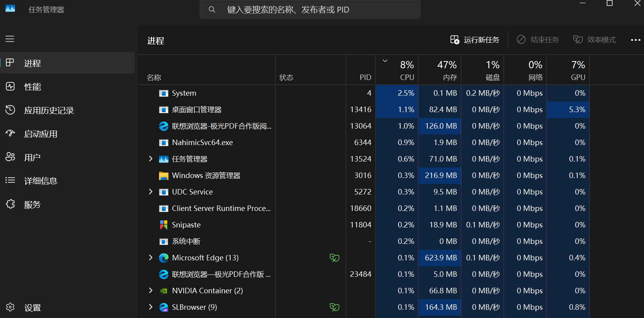
Task: Click the 623.9 MB memory cell
Action: click(440, 258)
